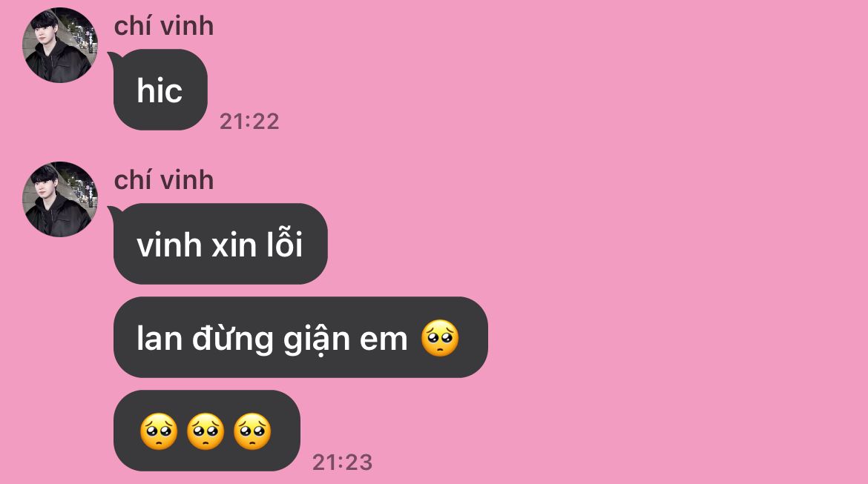The width and height of the screenshot is (868, 484).
Task: Click the word "đừng" in the message
Action: point(232,339)
